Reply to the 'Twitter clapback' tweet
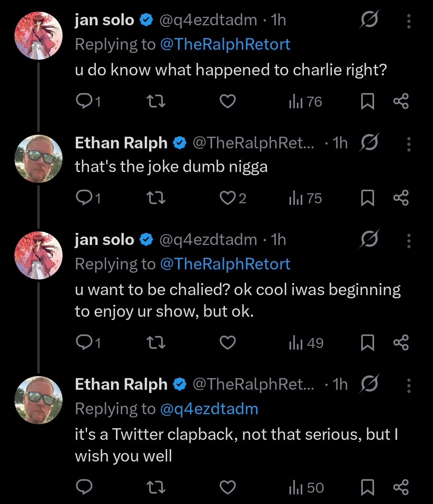The height and width of the screenshot is (504, 433). tap(84, 488)
